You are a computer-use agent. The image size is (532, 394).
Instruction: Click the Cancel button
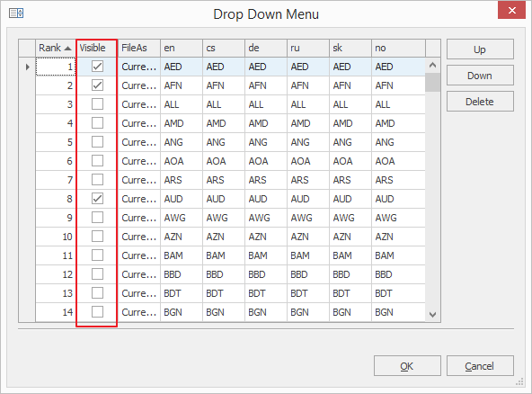[480, 366]
